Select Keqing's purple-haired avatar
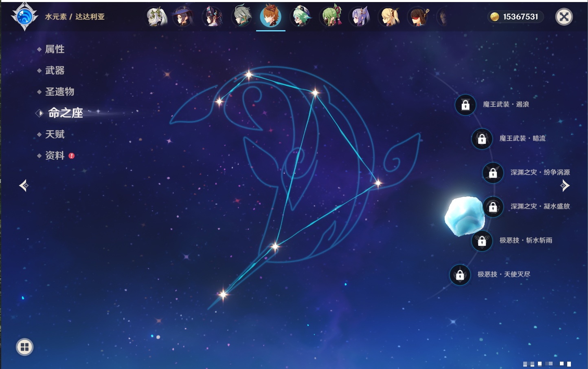Viewport: 588px width, 369px height. click(x=360, y=17)
